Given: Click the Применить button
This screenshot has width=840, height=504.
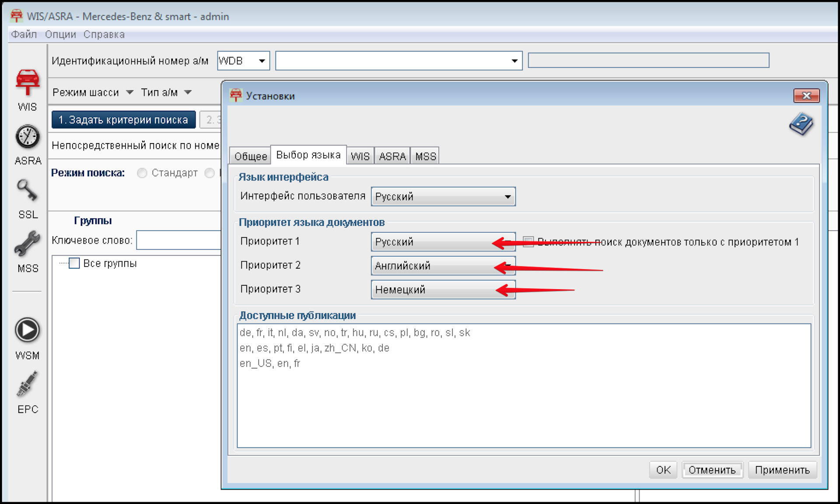Looking at the screenshot, I should [x=782, y=470].
